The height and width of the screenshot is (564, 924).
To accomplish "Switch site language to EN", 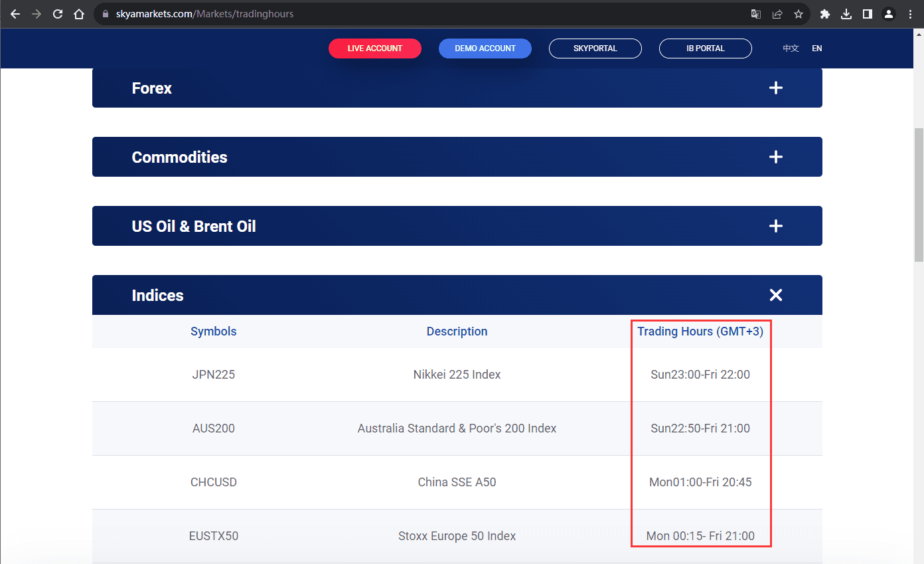I will [817, 48].
